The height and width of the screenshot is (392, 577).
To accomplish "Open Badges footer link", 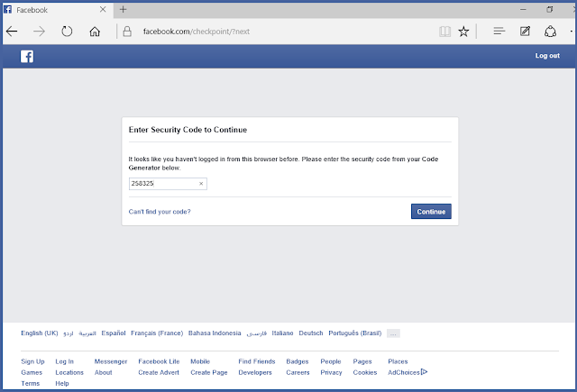I will coord(298,361).
